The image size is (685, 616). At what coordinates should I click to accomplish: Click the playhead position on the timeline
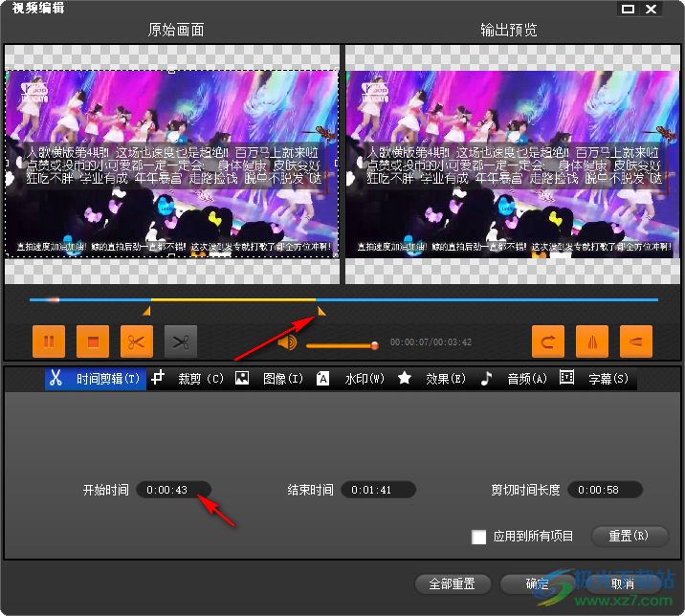click(55, 299)
